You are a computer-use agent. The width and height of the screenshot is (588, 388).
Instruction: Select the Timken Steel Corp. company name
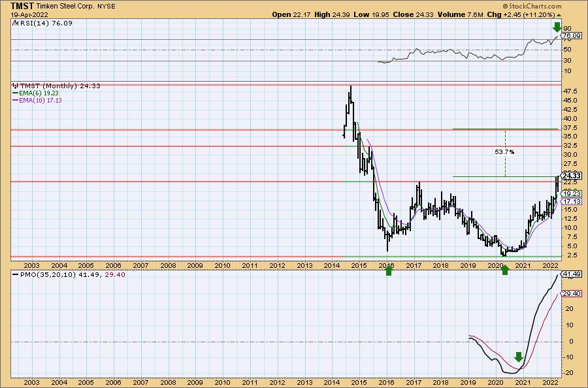point(64,7)
